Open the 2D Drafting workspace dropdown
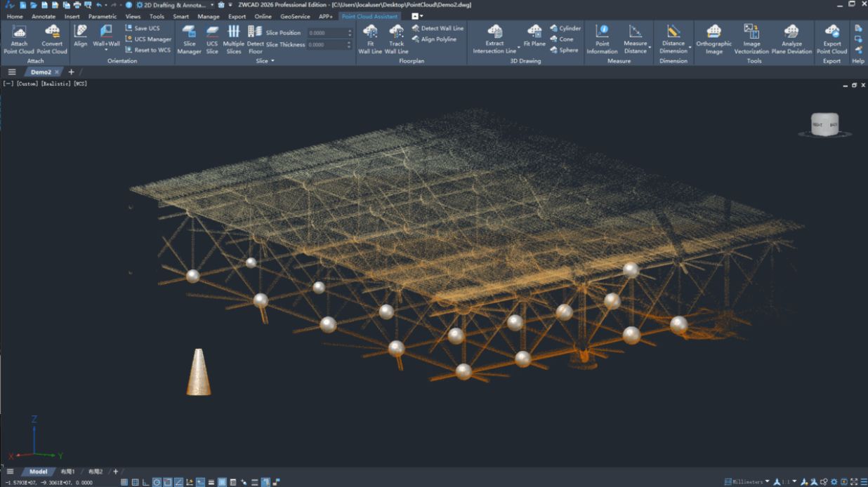The width and height of the screenshot is (868, 487). pyautogui.click(x=212, y=5)
